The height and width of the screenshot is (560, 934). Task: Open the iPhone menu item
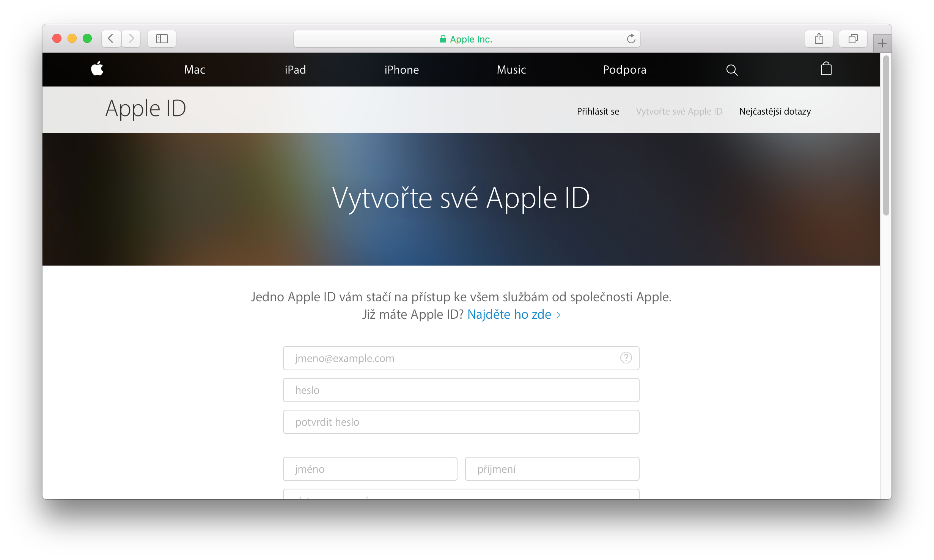pos(401,70)
